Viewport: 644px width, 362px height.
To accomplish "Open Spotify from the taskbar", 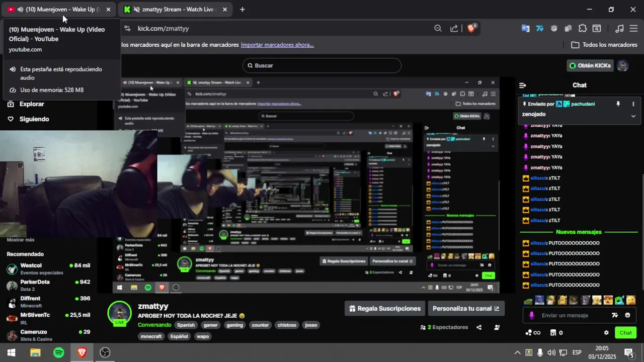I will point(58,353).
